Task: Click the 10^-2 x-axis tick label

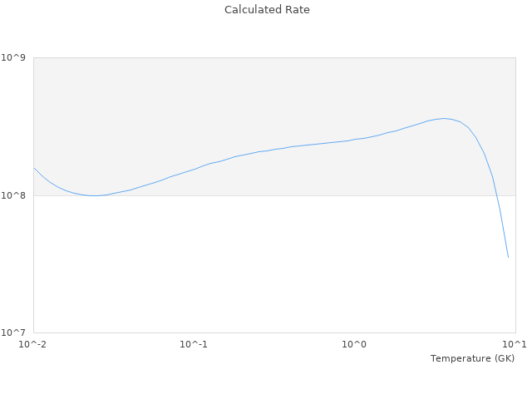Action: 33,344
